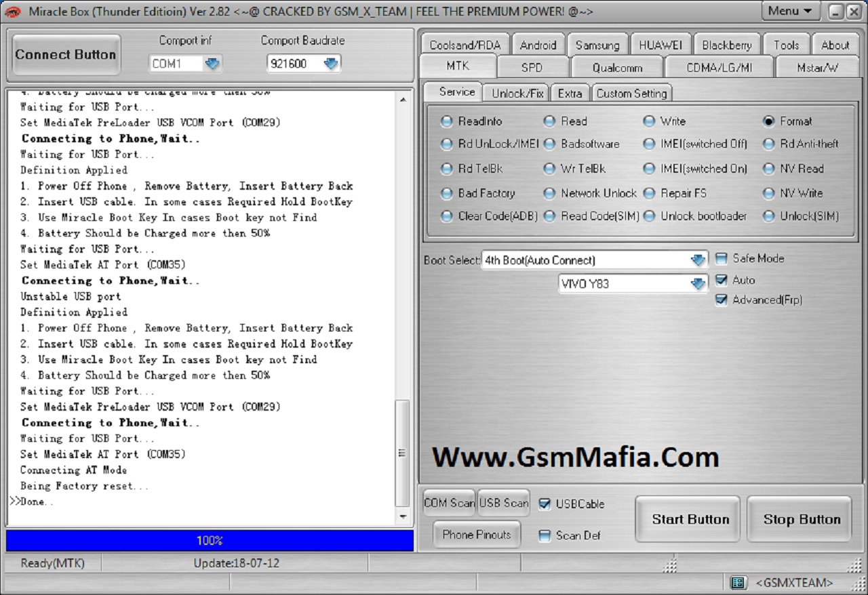Select Read Code(SIM) option
This screenshot has width=868, height=595.
coord(592,216)
